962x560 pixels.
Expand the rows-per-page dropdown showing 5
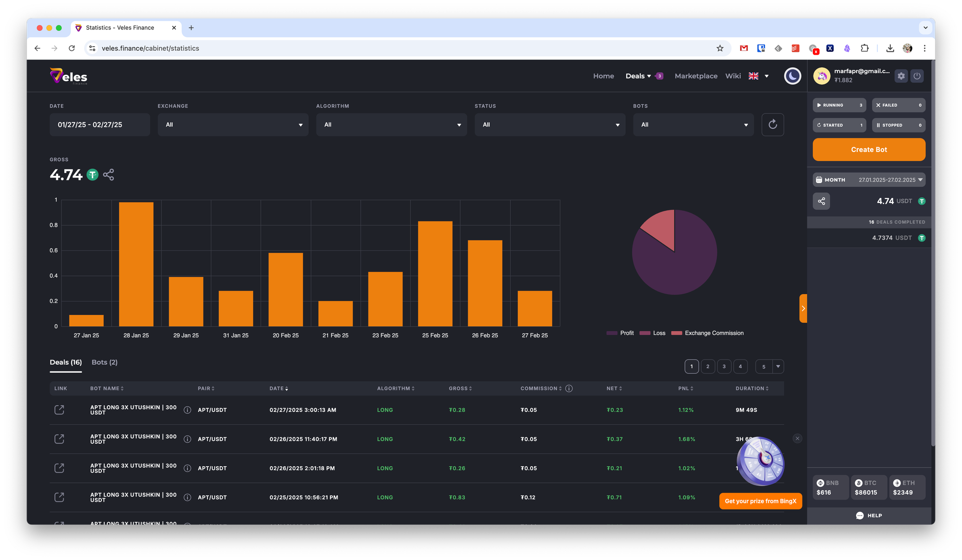pos(778,366)
